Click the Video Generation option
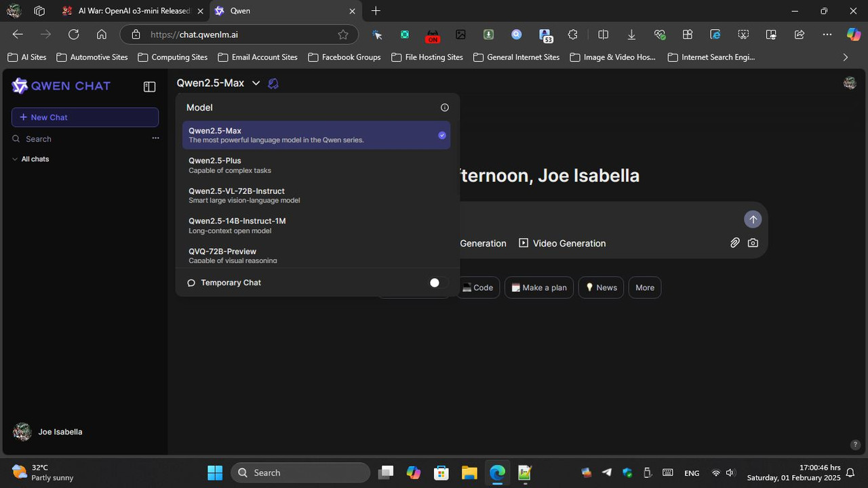Screen dimensions: 868x488 click(562, 243)
